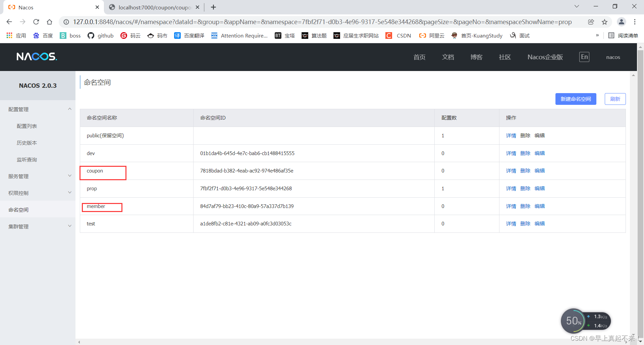Click the browser forward arrow
This screenshot has height=345, width=644.
point(22,22)
